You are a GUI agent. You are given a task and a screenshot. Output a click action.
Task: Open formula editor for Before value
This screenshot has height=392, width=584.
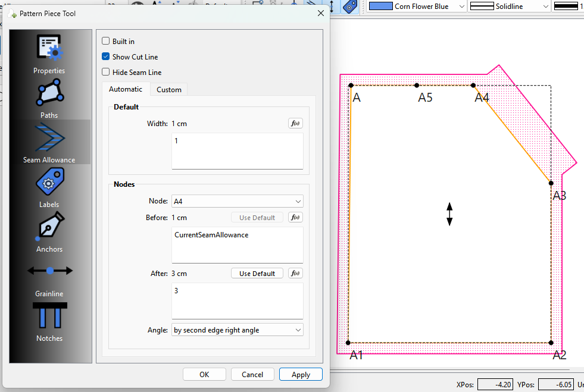tap(295, 217)
